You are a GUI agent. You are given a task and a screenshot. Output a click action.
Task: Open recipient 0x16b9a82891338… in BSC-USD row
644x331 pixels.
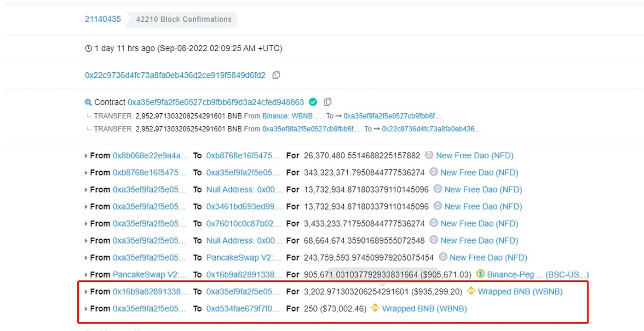tap(244, 275)
